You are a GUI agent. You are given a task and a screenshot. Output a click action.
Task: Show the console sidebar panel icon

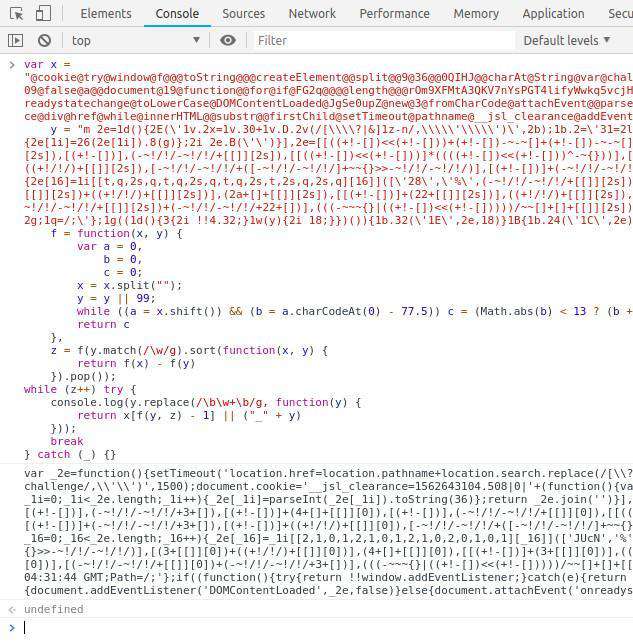tap(16, 40)
